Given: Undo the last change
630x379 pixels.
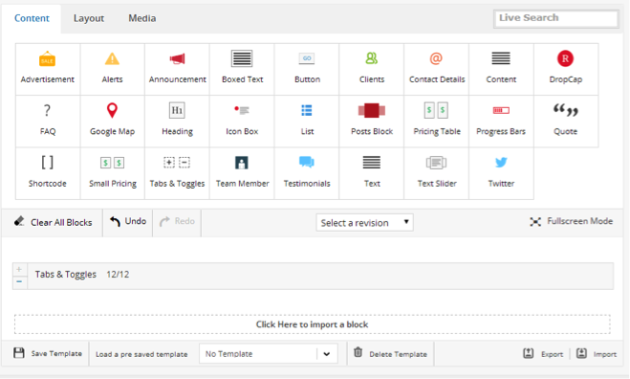Looking at the screenshot, I should (x=128, y=221).
